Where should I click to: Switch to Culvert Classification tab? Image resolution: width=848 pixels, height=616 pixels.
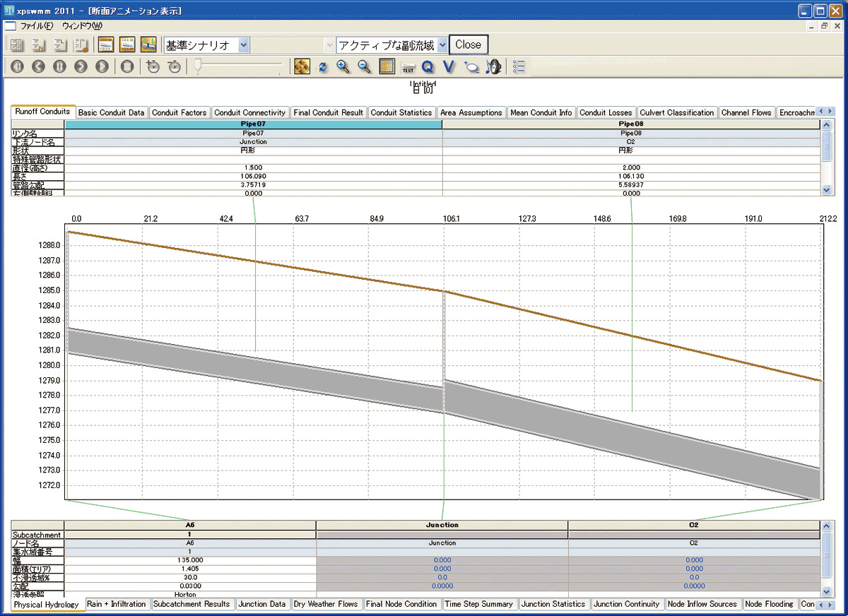click(677, 112)
